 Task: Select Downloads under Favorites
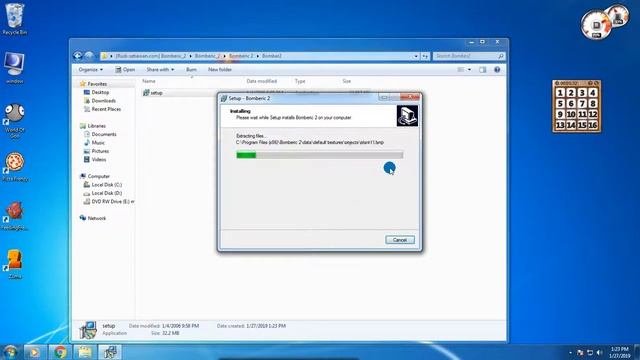tap(103, 101)
